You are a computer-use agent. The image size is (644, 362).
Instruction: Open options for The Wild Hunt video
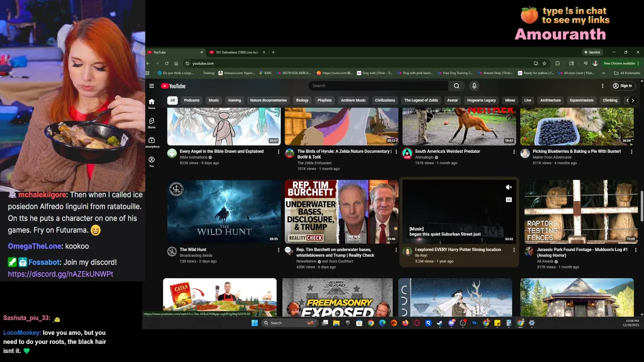(279, 250)
